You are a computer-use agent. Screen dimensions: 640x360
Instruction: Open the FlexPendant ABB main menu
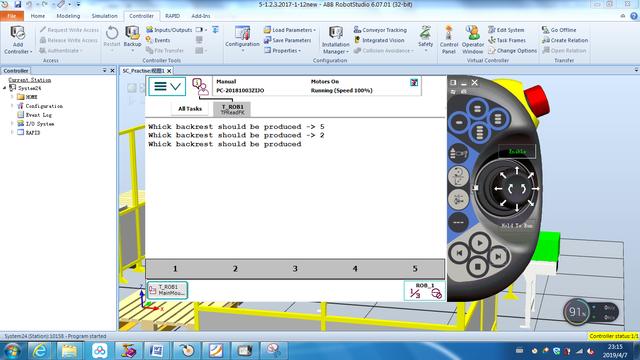(167, 86)
